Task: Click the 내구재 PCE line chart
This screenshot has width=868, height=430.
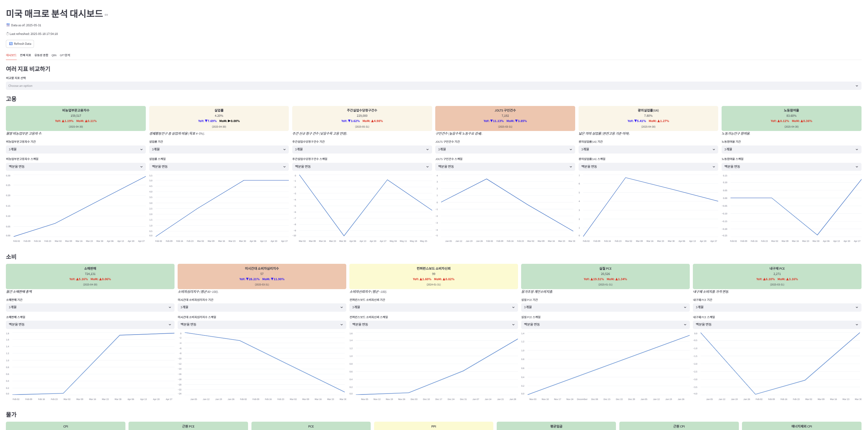Action: (x=777, y=366)
